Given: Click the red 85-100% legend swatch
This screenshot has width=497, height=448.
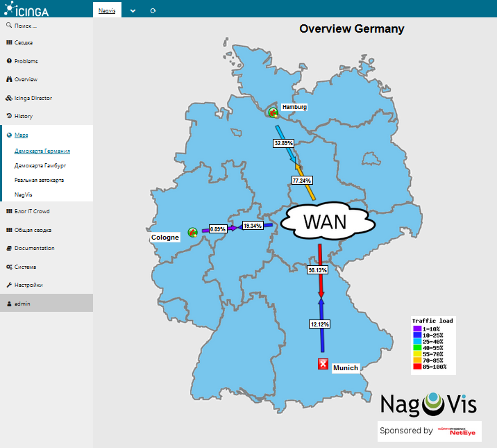Looking at the screenshot, I should click(x=417, y=367).
